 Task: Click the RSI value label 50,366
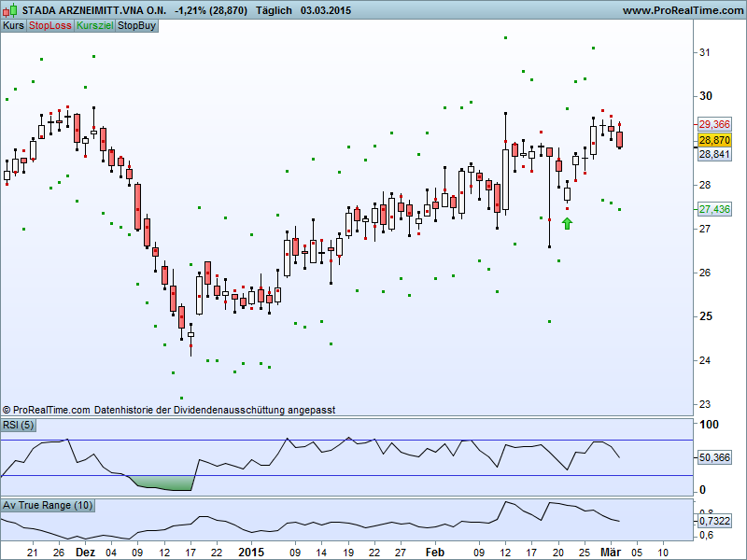pos(714,457)
